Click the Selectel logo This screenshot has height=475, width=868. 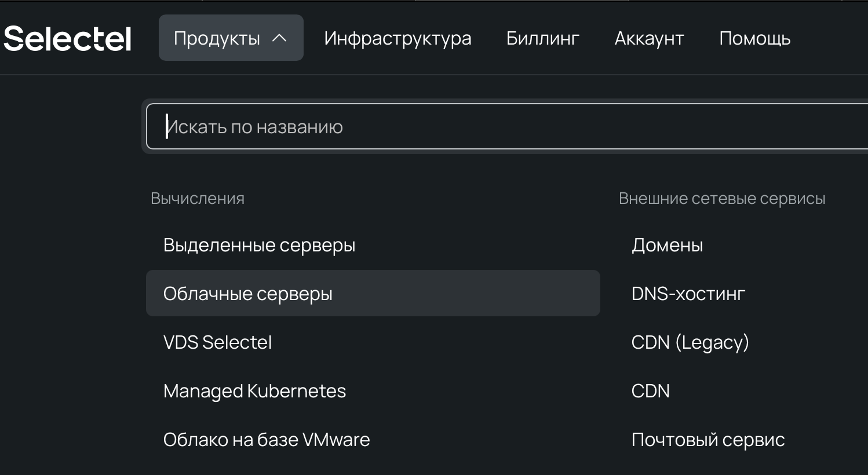click(67, 38)
